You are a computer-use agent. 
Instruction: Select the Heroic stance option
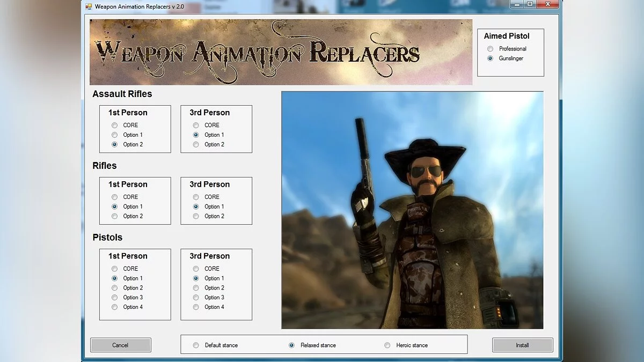click(x=387, y=345)
